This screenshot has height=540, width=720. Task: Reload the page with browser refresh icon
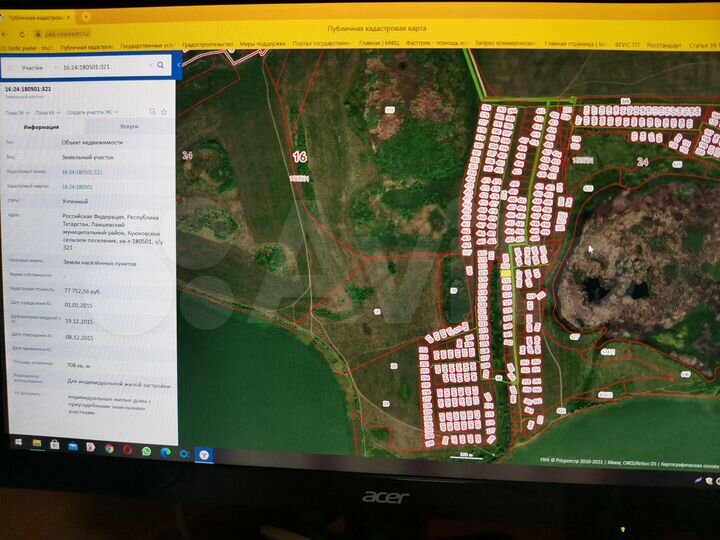pyautogui.click(x=12, y=32)
